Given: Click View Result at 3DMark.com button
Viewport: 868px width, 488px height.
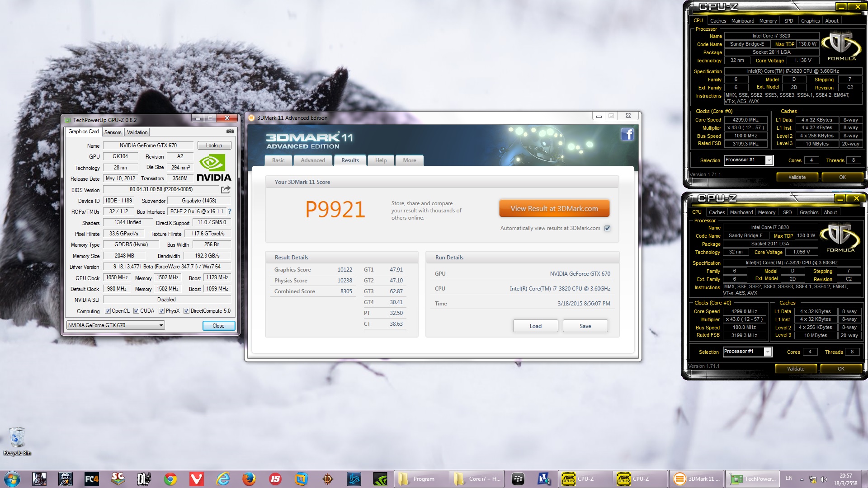Looking at the screenshot, I should pos(554,209).
